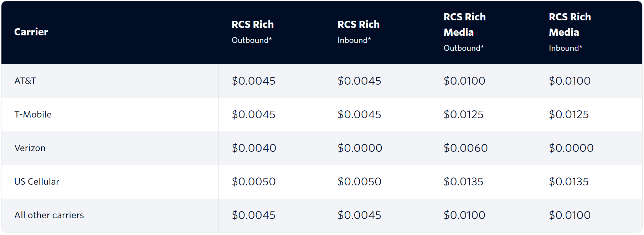
Task: Click Verizon's $0.0000 RCS Rich Inbound price
Action: [360, 148]
